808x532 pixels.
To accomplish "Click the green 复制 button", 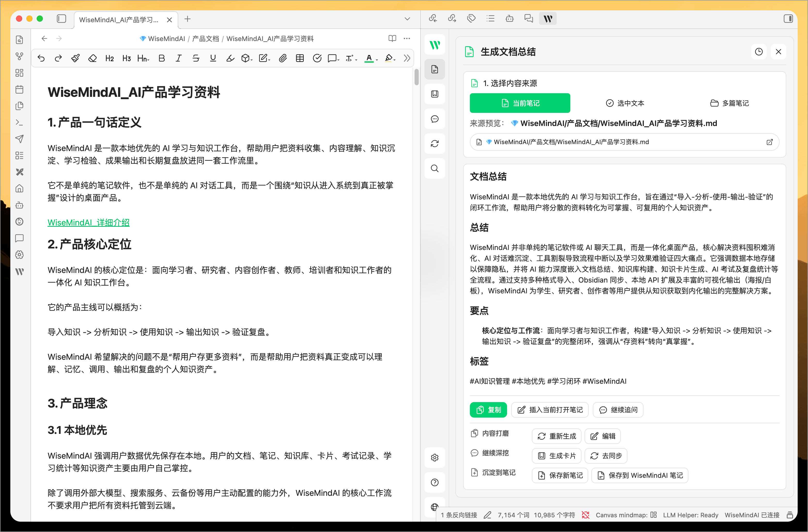I will tap(488, 410).
